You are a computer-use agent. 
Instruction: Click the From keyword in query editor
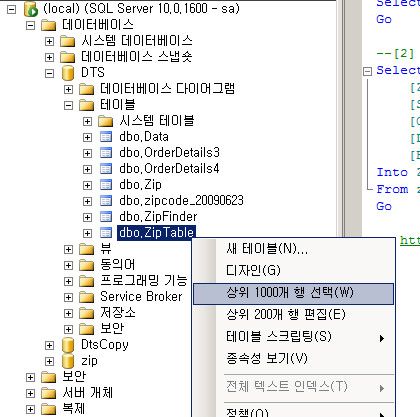(x=392, y=190)
